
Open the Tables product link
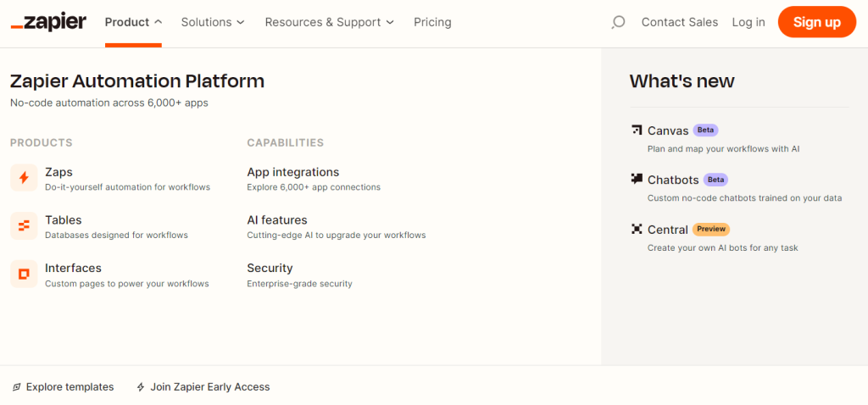(x=63, y=220)
